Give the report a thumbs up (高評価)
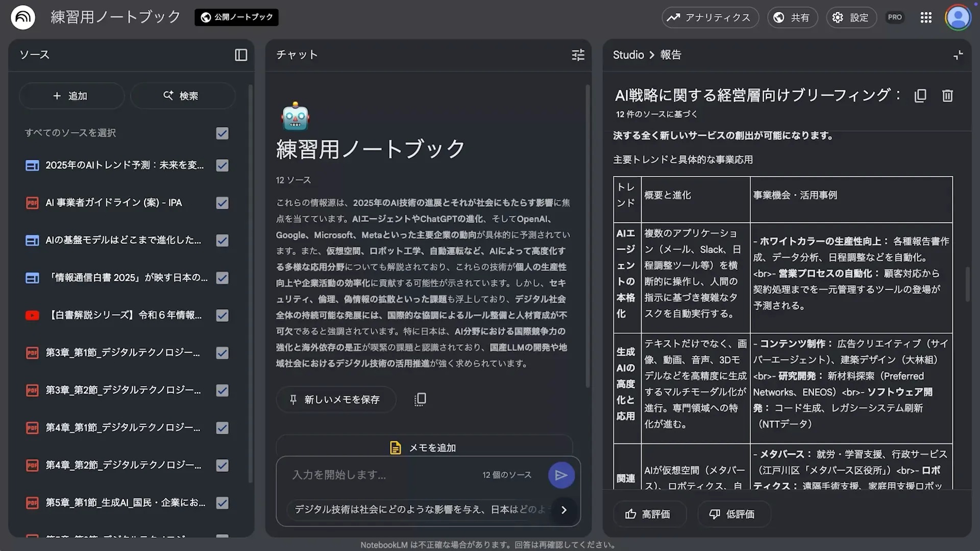 [x=649, y=514]
